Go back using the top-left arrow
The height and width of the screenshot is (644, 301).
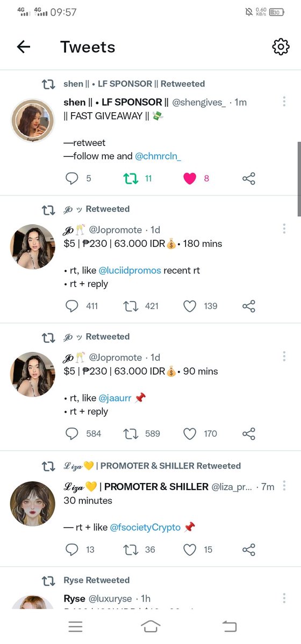point(24,47)
